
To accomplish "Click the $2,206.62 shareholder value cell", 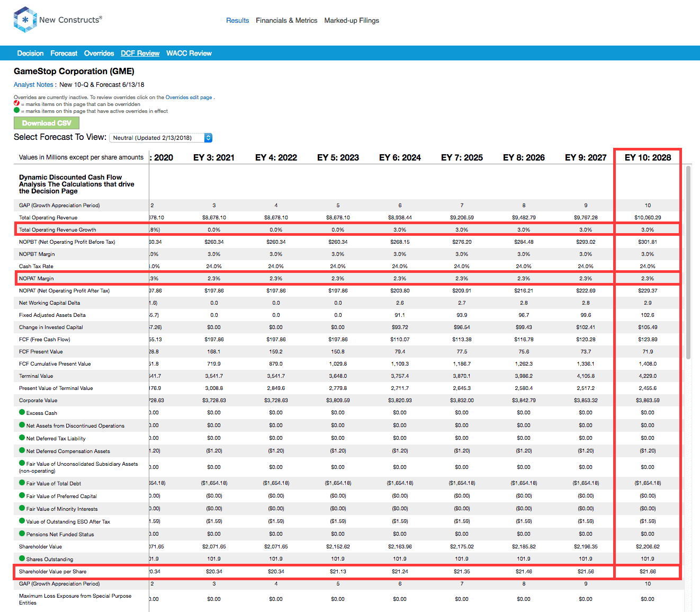I will tap(648, 547).
